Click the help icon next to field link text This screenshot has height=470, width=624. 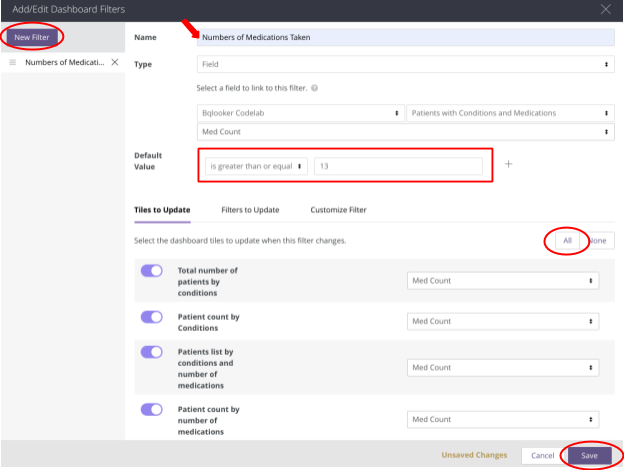(x=315, y=88)
